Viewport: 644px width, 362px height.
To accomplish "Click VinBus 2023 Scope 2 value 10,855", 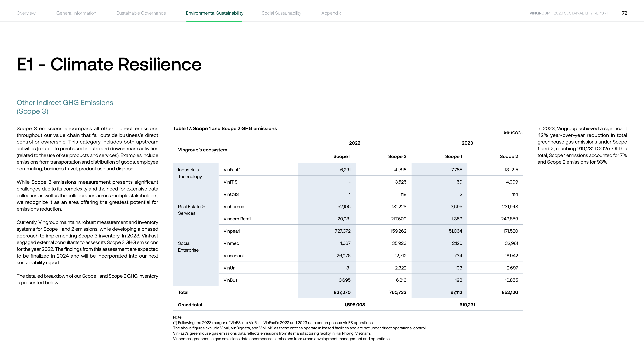I will coord(511,280).
